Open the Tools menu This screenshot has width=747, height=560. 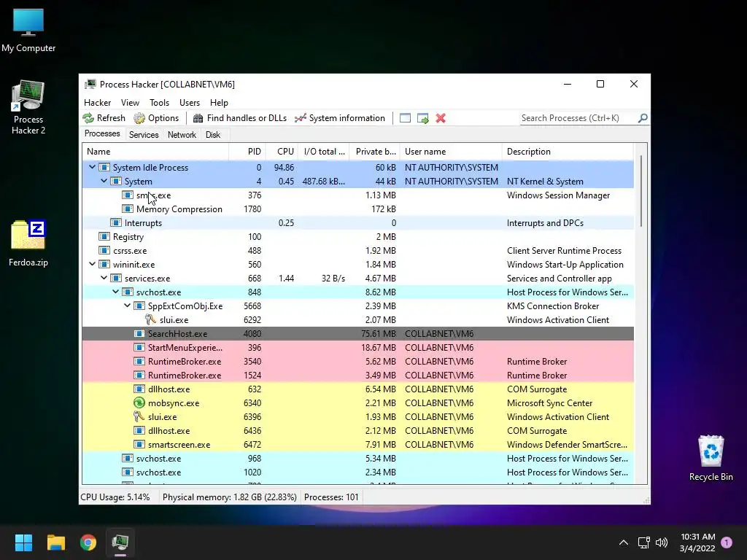[x=159, y=102]
